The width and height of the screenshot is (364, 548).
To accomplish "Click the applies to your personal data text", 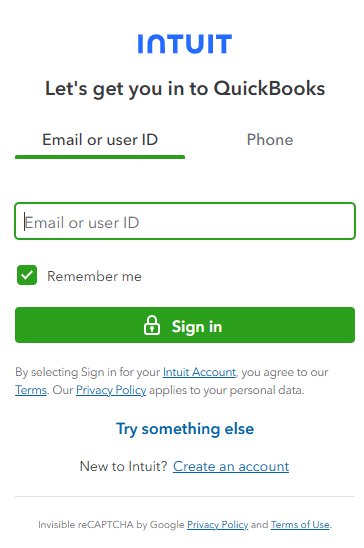I will 226,390.
